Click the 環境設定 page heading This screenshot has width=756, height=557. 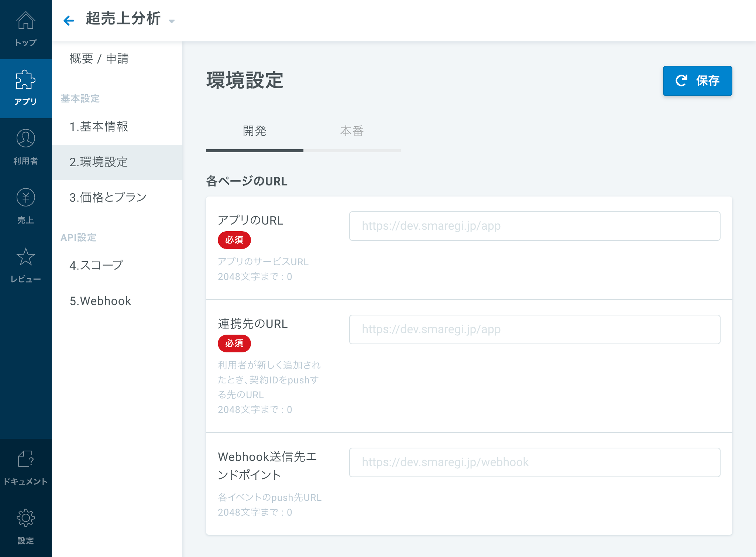pos(245,81)
